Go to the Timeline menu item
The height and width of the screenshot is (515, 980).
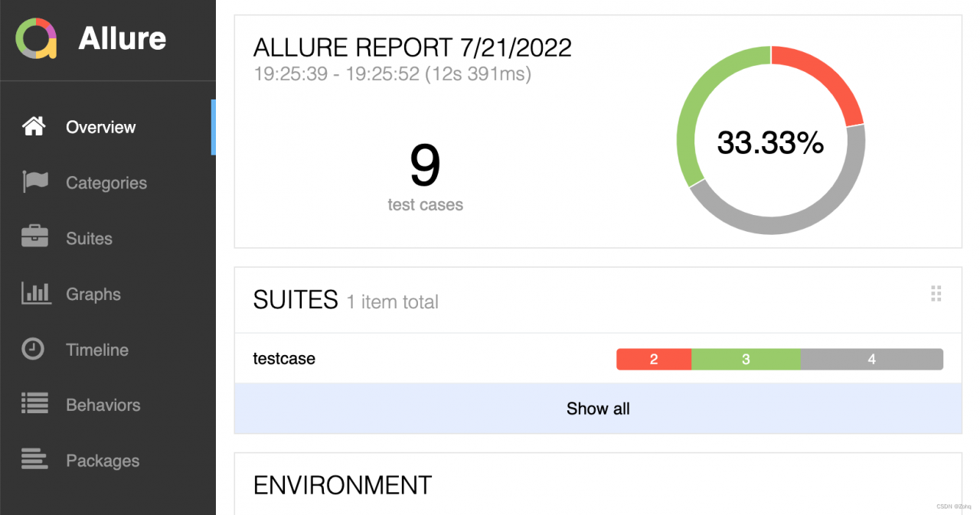97,350
